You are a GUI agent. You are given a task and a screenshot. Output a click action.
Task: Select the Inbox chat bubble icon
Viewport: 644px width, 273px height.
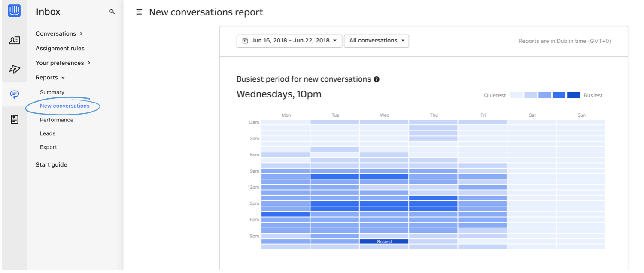[x=14, y=94]
